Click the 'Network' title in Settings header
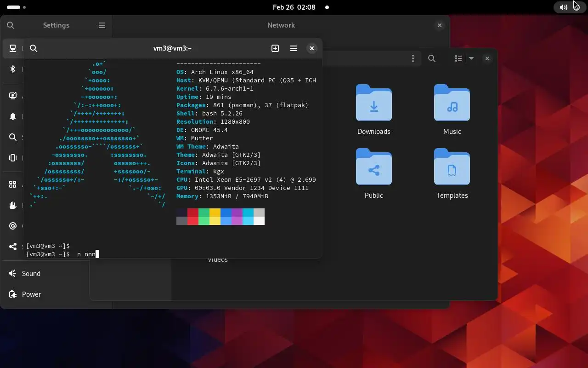This screenshot has height=368, width=588. pos(281,25)
